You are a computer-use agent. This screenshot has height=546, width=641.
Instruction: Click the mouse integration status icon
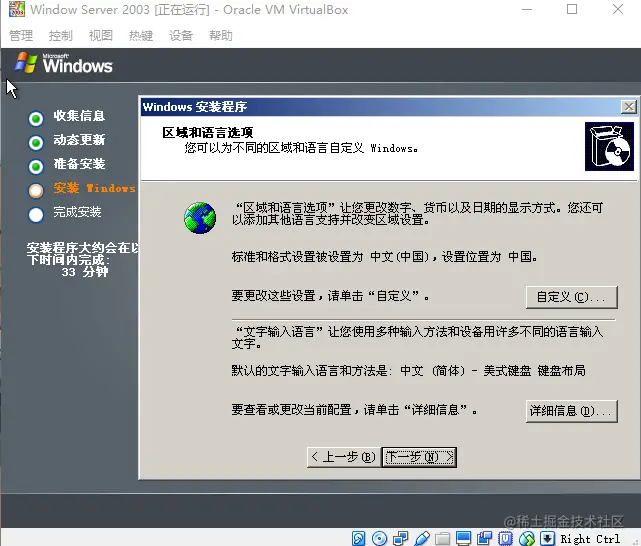click(527, 538)
